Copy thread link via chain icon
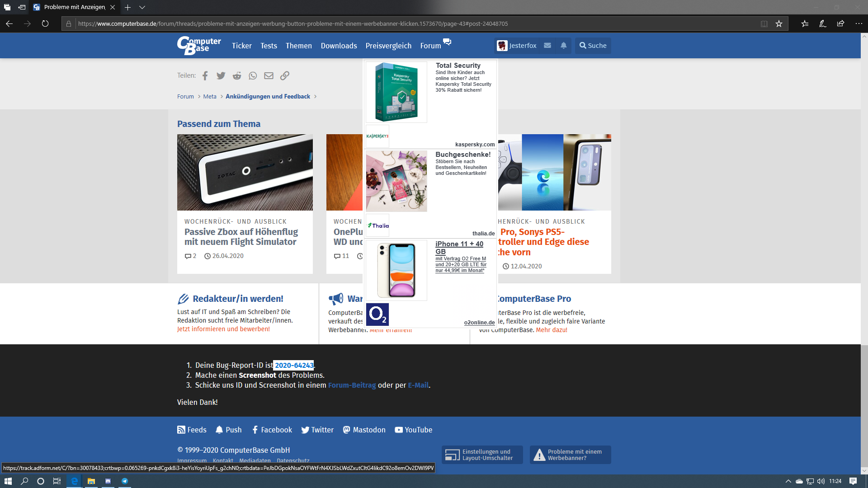The width and height of the screenshot is (868, 488). (284, 76)
